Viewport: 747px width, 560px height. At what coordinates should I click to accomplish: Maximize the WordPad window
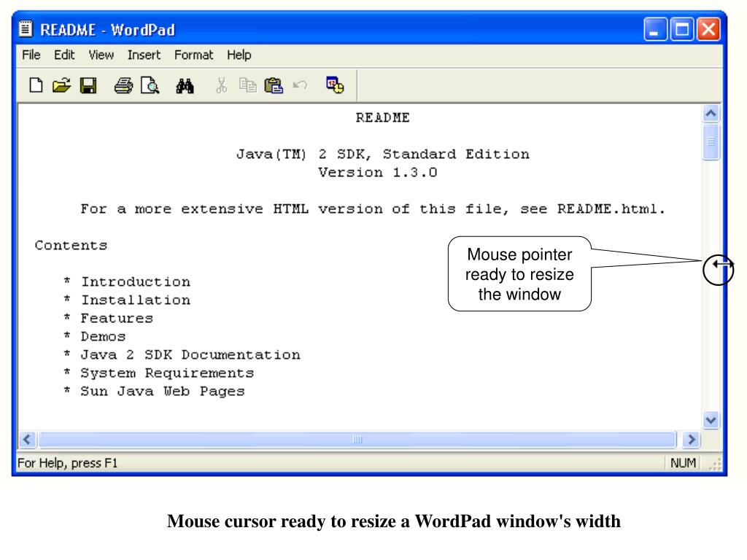pyautogui.click(x=682, y=29)
